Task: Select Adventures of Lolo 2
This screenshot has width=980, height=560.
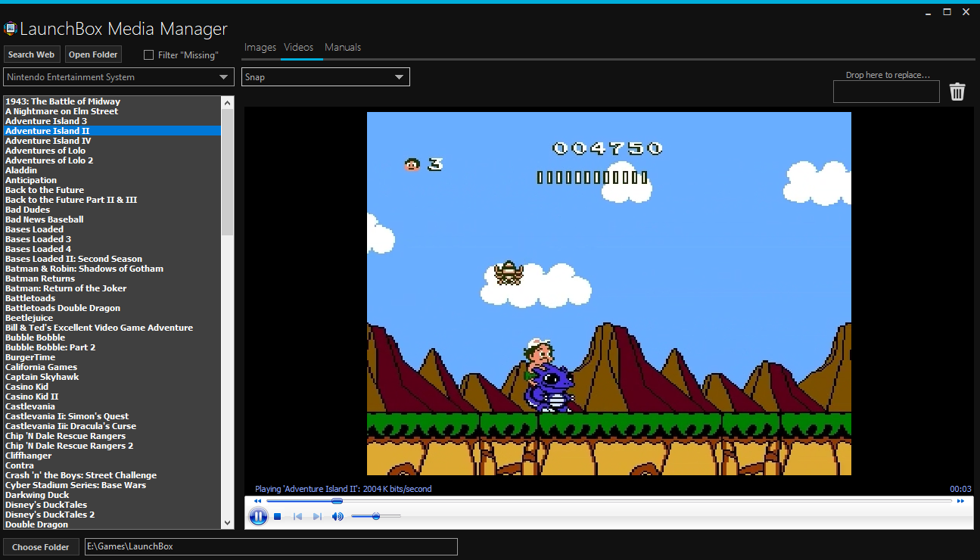Action: coord(49,160)
